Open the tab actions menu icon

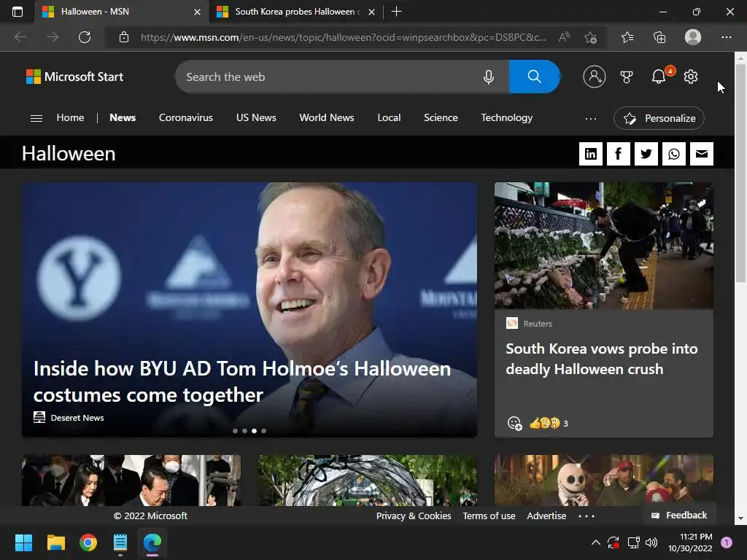[x=18, y=12]
